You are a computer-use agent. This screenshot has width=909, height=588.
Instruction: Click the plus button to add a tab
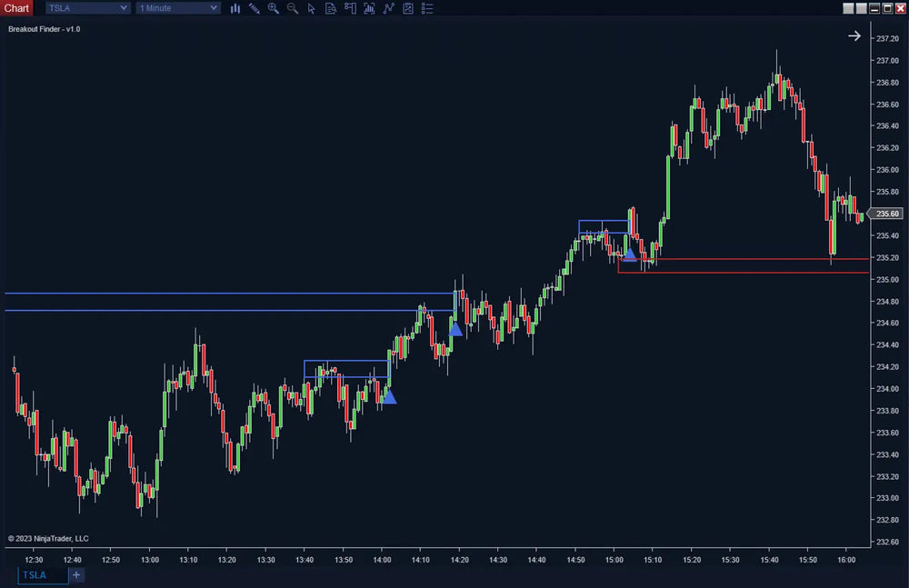pos(75,574)
